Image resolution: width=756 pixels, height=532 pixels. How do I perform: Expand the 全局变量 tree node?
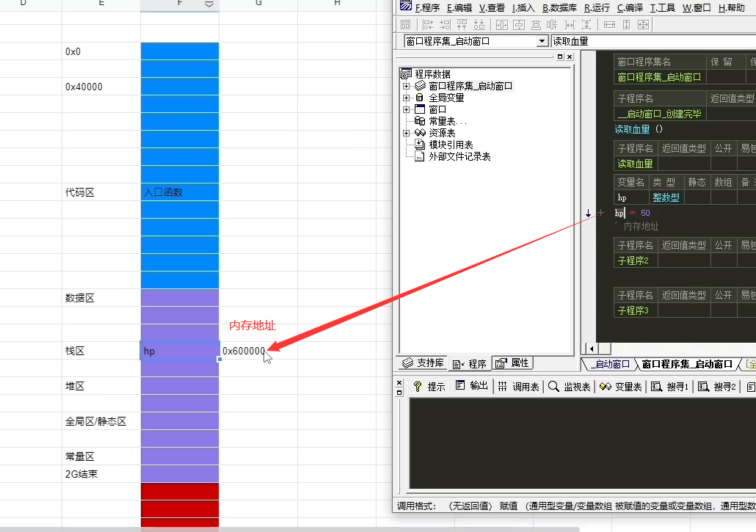click(x=407, y=98)
